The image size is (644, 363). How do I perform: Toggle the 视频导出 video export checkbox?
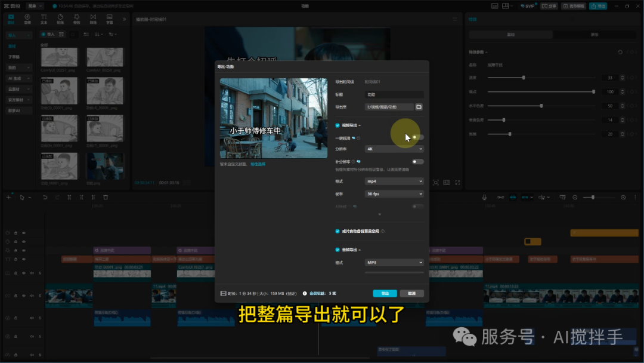pos(338,125)
